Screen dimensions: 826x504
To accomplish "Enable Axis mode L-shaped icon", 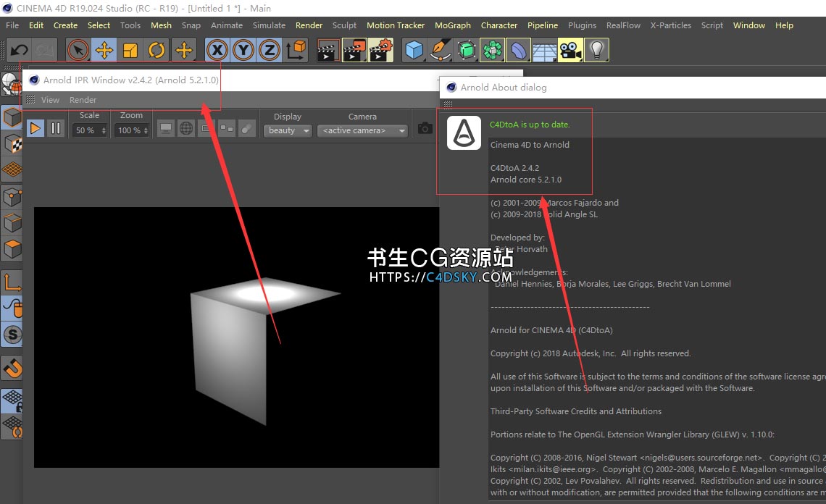I will [12, 282].
